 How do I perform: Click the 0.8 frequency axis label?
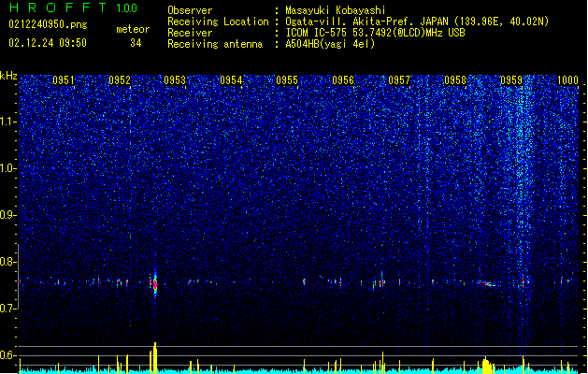pos(8,262)
